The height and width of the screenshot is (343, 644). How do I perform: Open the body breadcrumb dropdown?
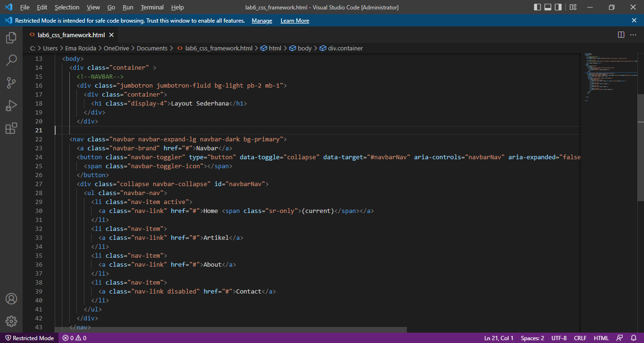pos(304,48)
